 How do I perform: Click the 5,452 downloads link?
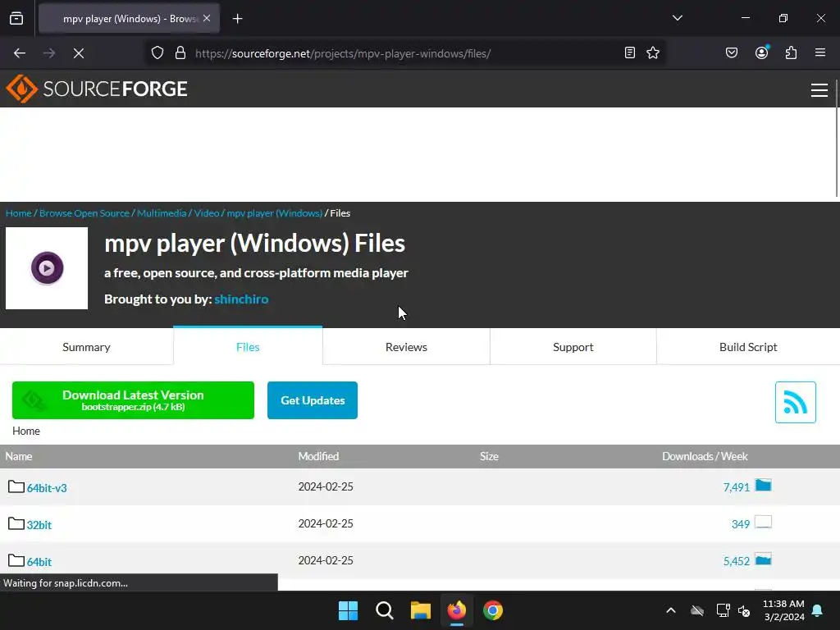pos(736,561)
